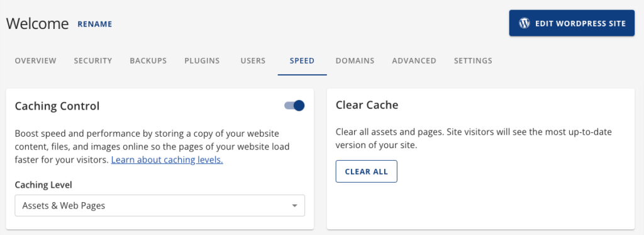Click the Edit WordPress Site button
The width and height of the screenshot is (644, 235).
click(572, 23)
